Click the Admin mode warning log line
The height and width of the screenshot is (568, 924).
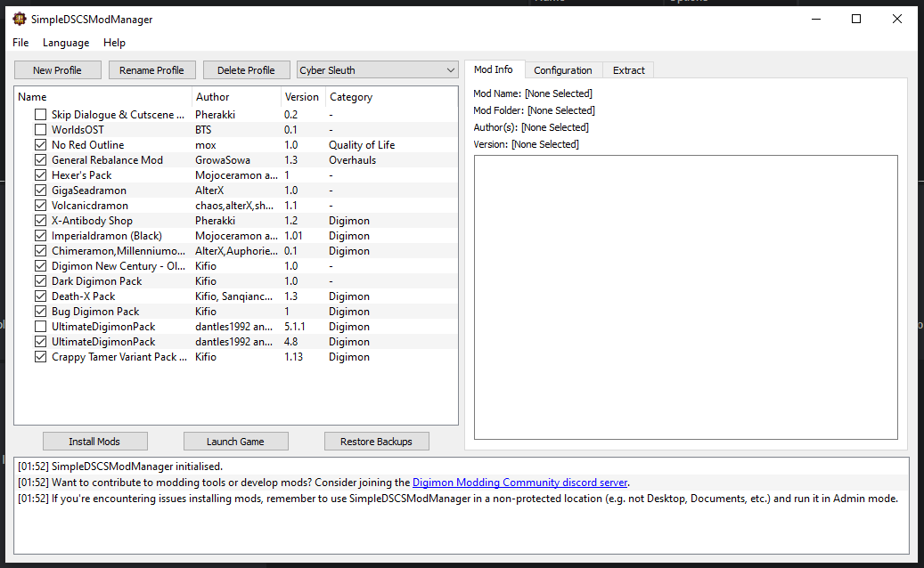click(458, 499)
